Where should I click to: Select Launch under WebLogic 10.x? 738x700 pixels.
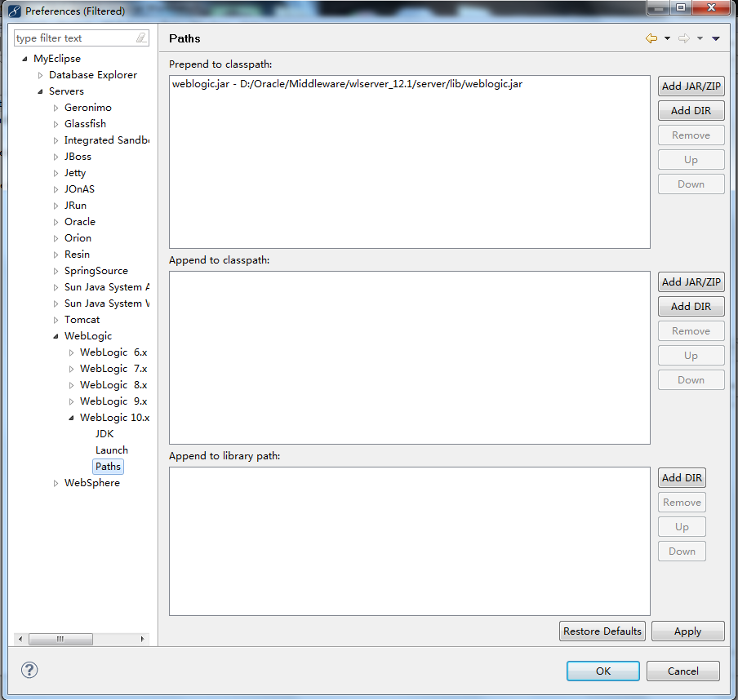coord(112,450)
